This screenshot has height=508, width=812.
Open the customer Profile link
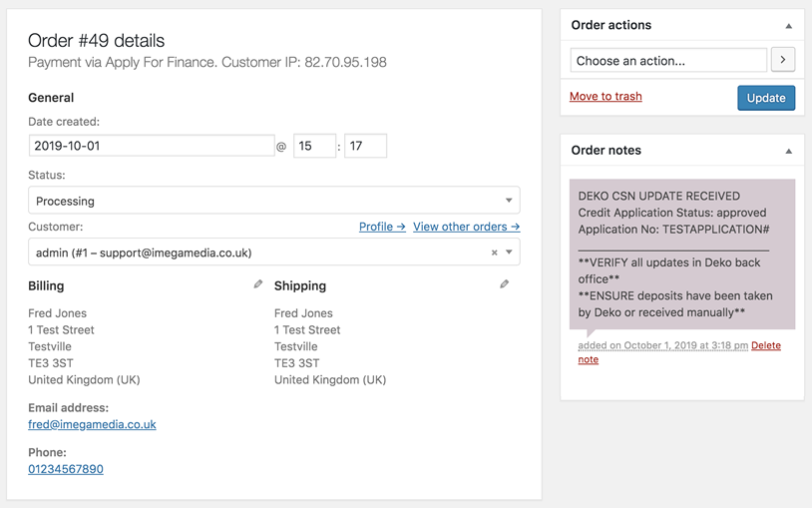[x=382, y=227]
